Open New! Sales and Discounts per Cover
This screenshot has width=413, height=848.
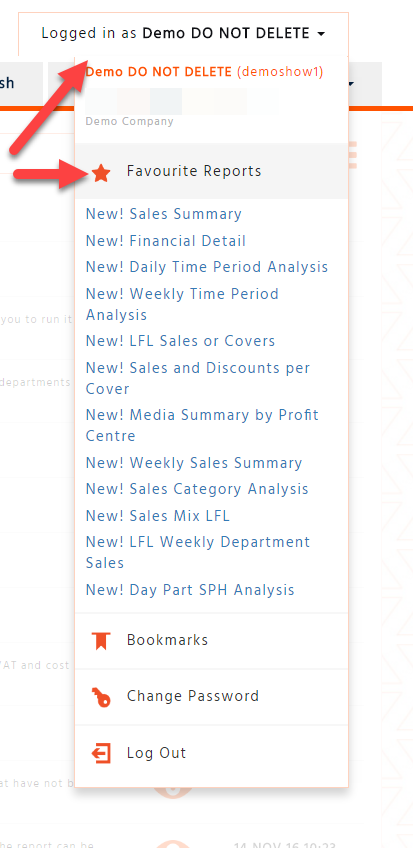[x=198, y=378]
